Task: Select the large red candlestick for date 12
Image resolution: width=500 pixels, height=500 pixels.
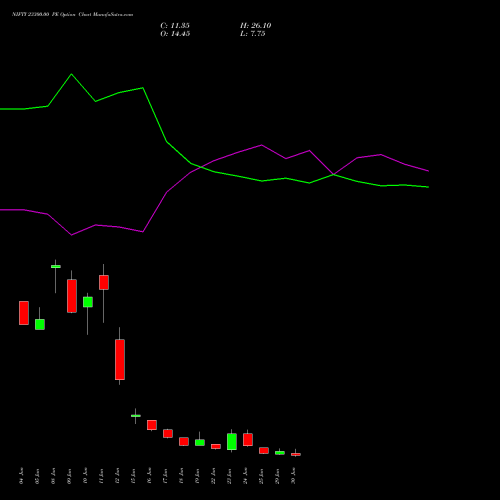Action: (120, 359)
